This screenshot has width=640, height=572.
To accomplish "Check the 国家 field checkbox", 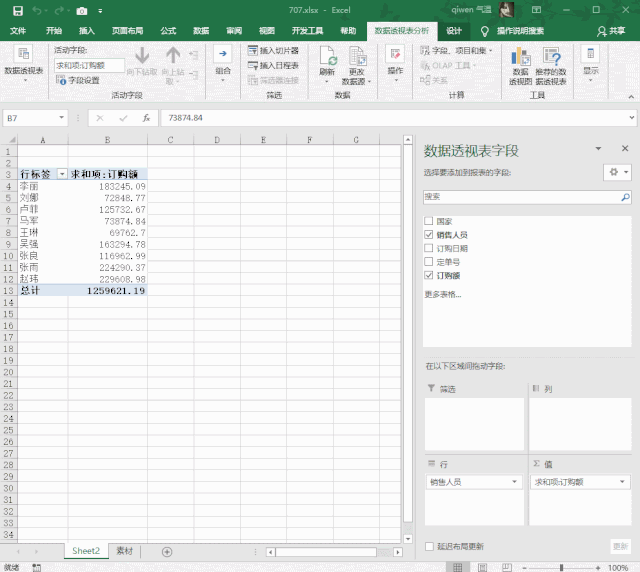I will pyautogui.click(x=429, y=221).
